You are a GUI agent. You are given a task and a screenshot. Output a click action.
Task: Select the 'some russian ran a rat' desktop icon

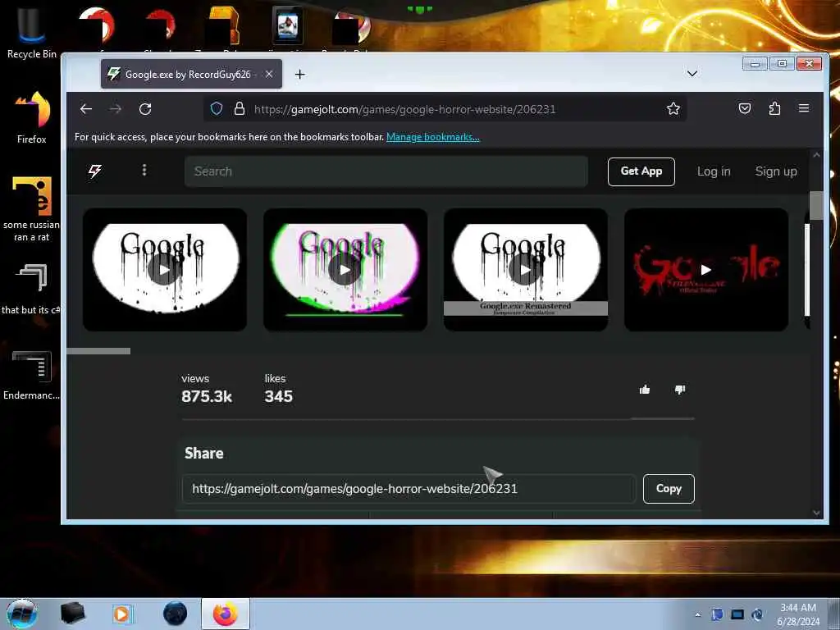(x=32, y=209)
